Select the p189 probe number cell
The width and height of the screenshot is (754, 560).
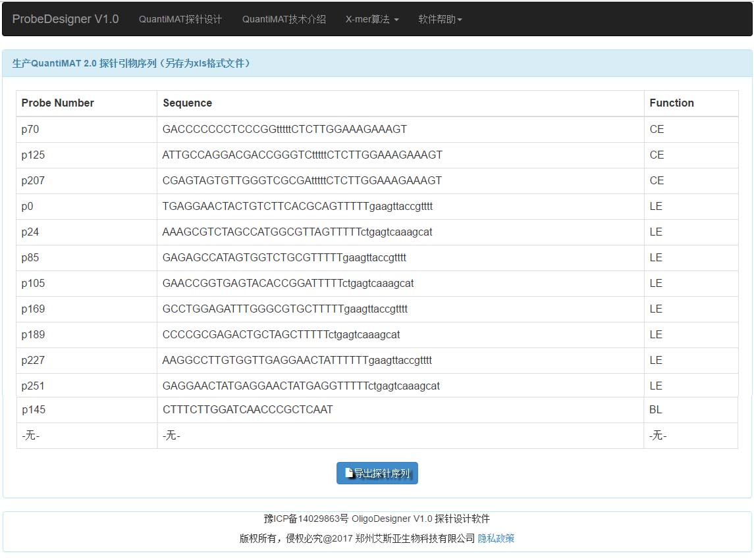point(86,334)
